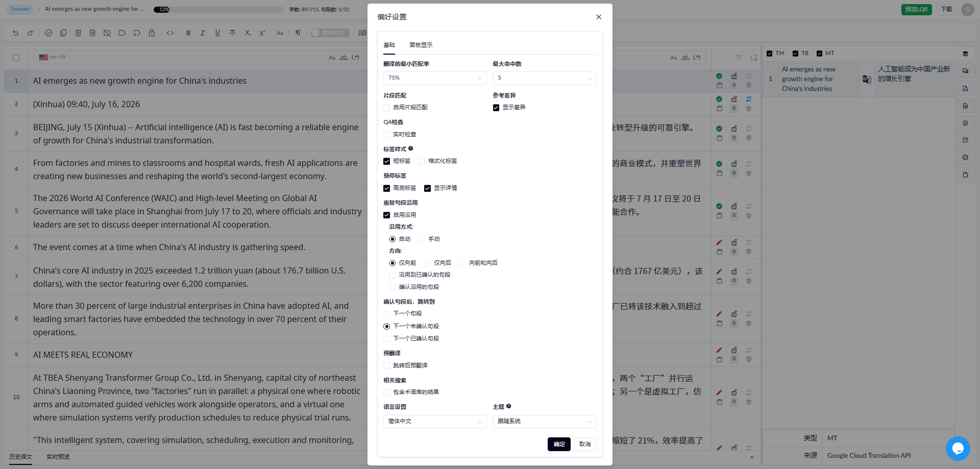Image resolution: width=980 pixels, height=469 pixels.
Task: Click the copy icon in toolbar
Action: point(63,33)
